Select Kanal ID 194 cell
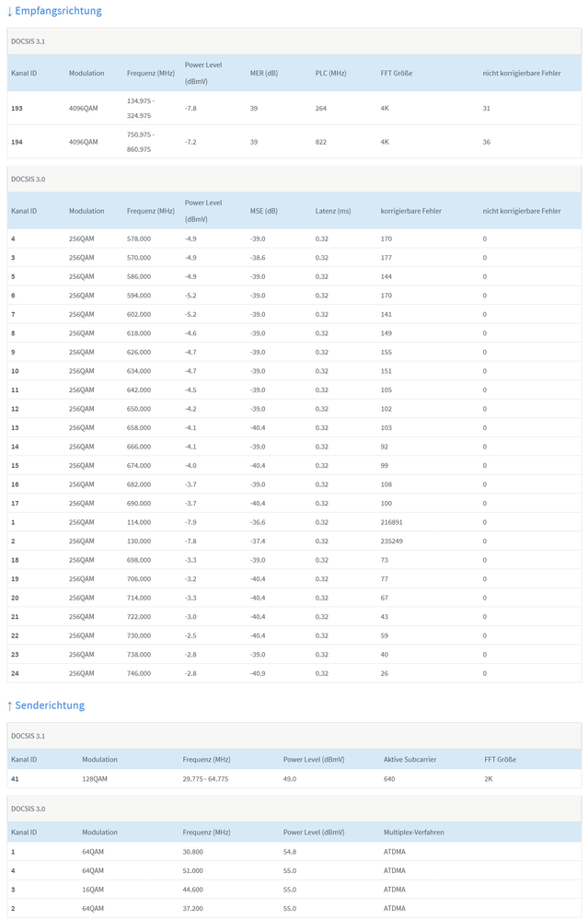The width and height of the screenshot is (588, 920). [17, 142]
